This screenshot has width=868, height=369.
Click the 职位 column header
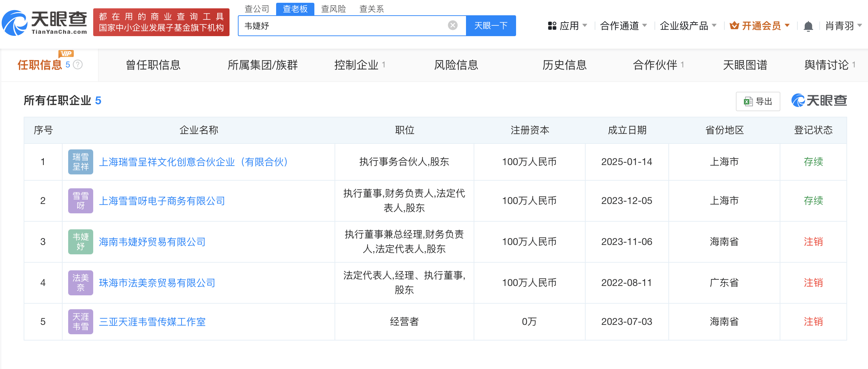[405, 130]
